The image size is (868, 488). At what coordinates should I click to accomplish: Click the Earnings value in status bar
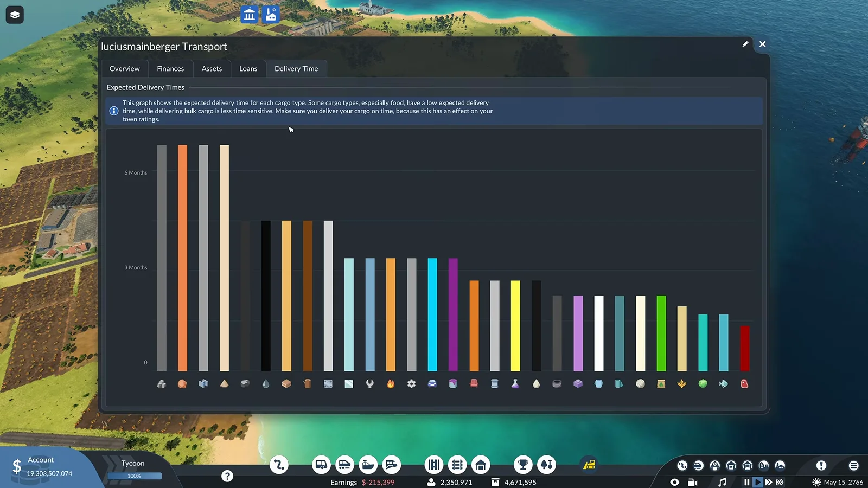[378, 483]
